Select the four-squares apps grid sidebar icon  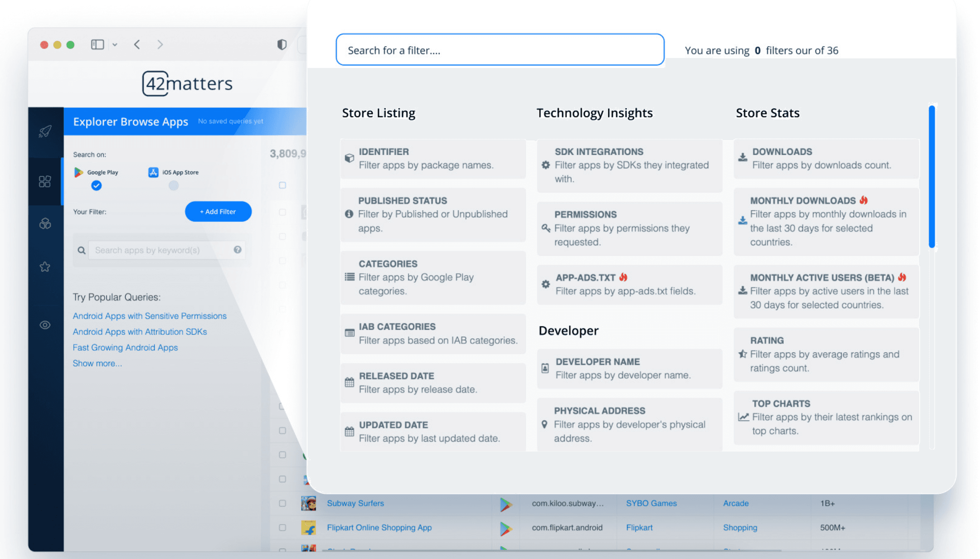point(45,182)
